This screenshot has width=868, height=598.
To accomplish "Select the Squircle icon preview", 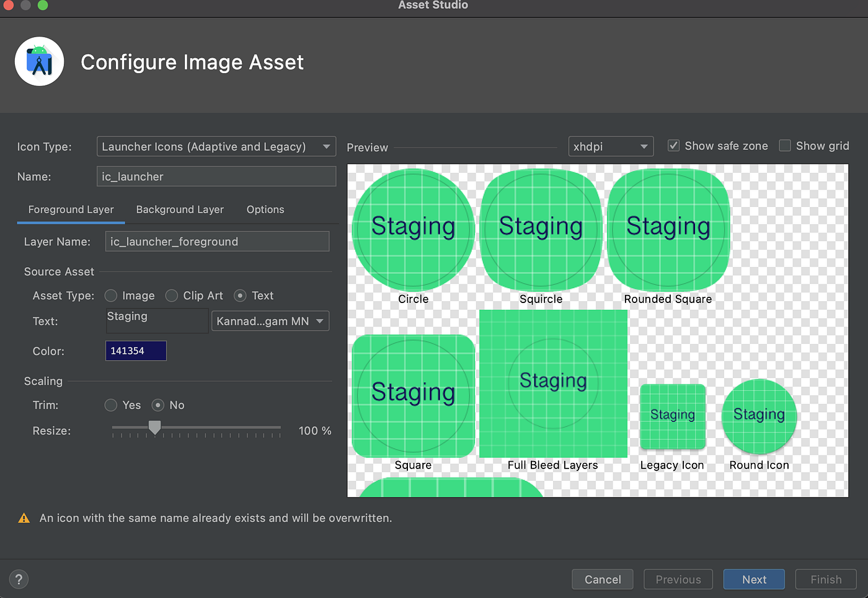I will [540, 229].
